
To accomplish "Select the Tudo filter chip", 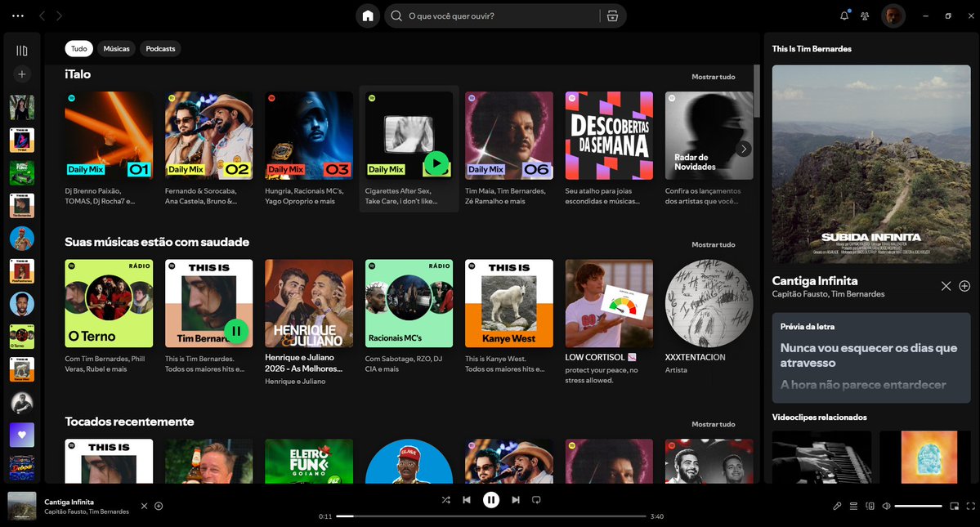I will click(x=78, y=49).
